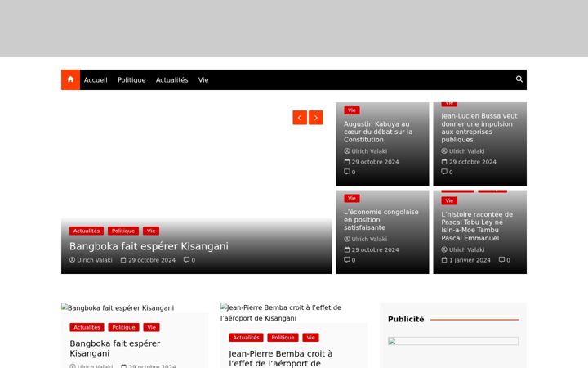
Task: Open Bangboka fait espérer Kisangani list card title
Action: click(x=115, y=348)
